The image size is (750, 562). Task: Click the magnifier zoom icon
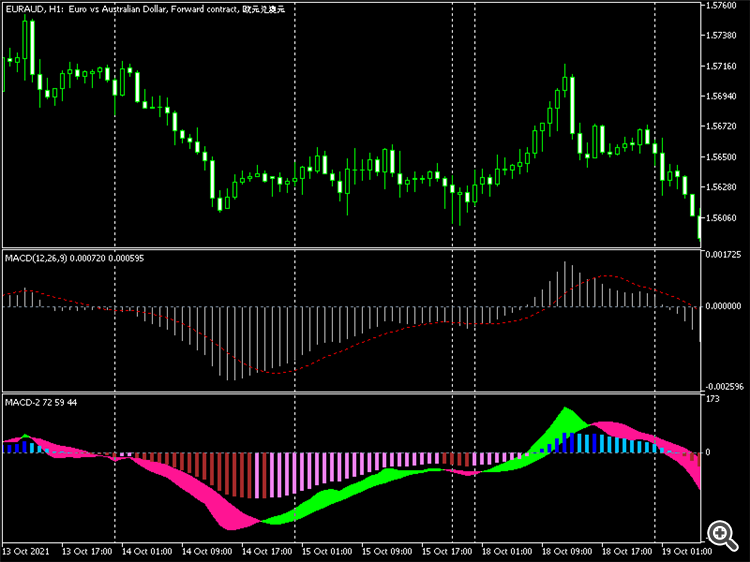[x=722, y=535]
